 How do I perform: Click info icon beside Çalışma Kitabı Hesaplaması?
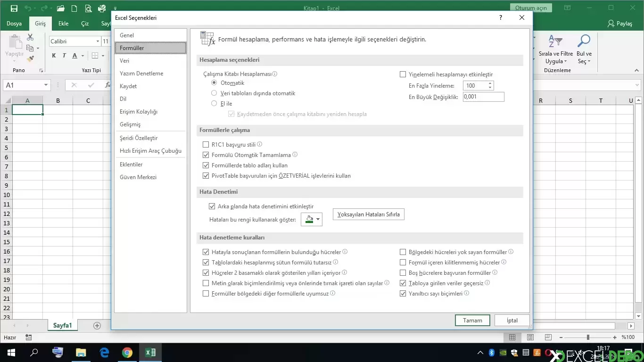(x=275, y=74)
